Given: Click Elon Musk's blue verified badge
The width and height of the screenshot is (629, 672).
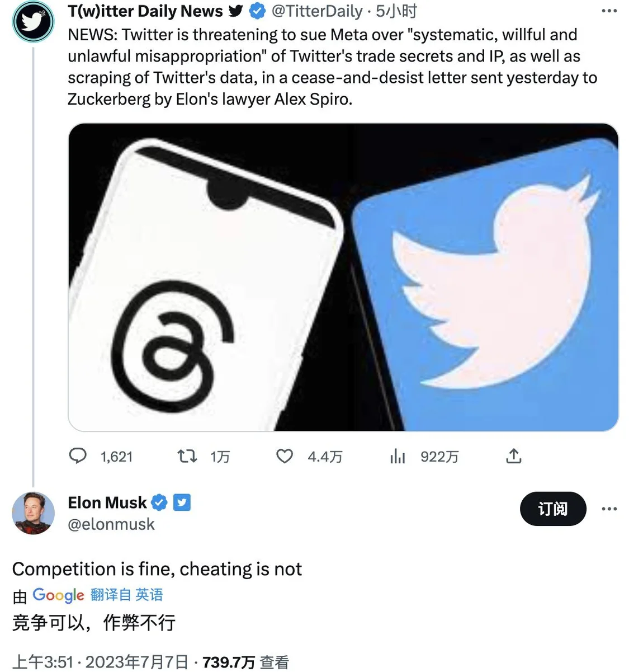Looking at the screenshot, I should 160,502.
